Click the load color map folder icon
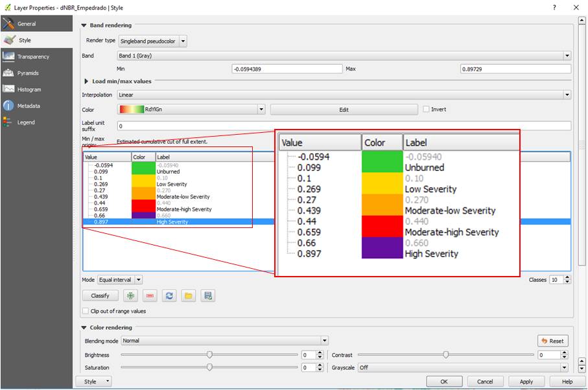The image size is (588, 390). click(x=188, y=295)
